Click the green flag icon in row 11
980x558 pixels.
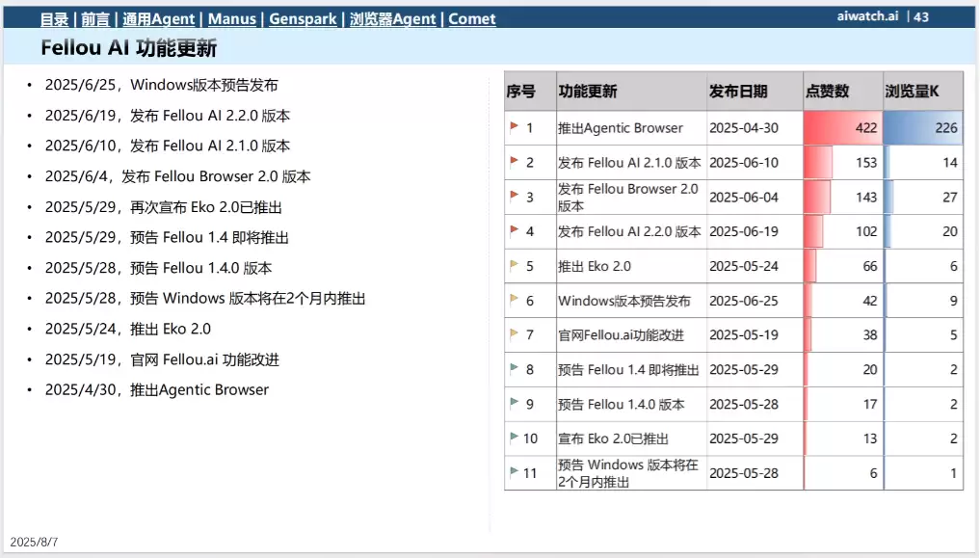[514, 472]
